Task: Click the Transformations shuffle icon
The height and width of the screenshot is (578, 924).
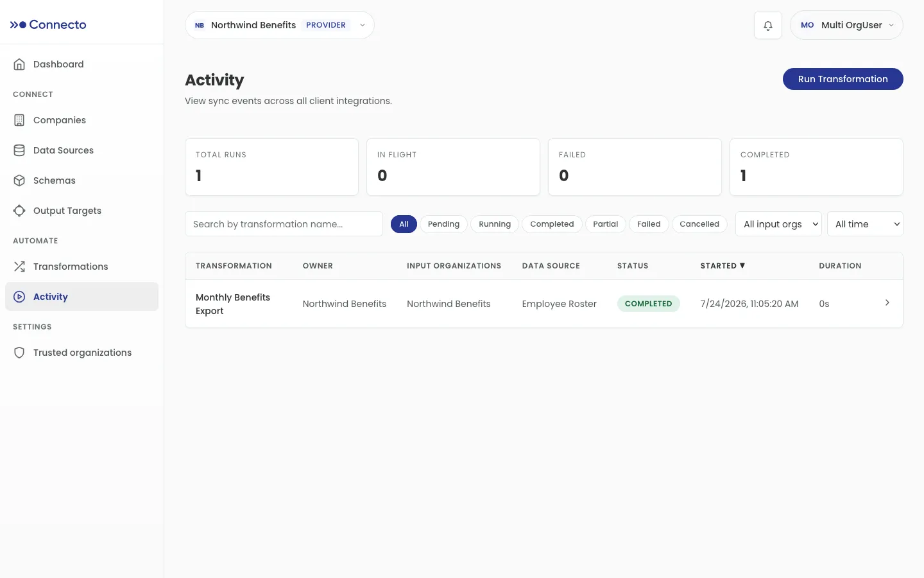Action: 19,267
